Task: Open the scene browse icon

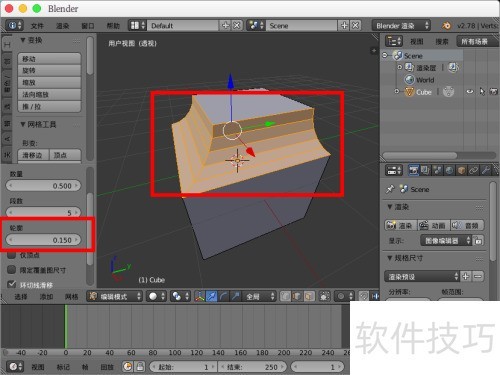Action: click(x=256, y=25)
